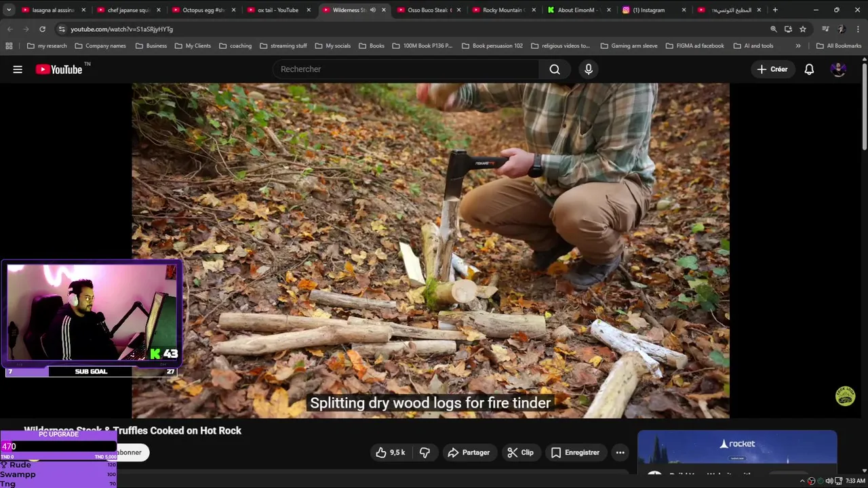This screenshot has height=488, width=868.
Task: Open a new browser tab
Action: click(x=775, y=10)
